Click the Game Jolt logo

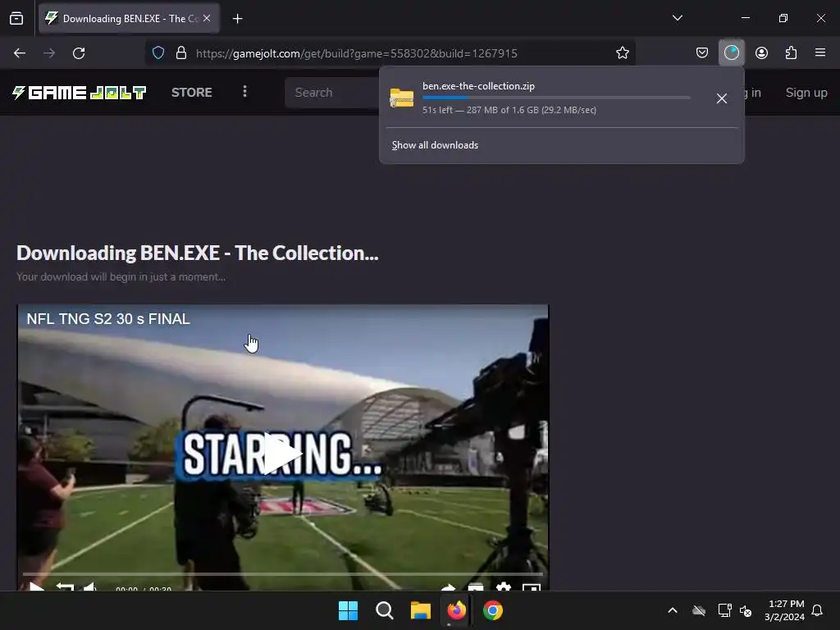coord(79,93)
